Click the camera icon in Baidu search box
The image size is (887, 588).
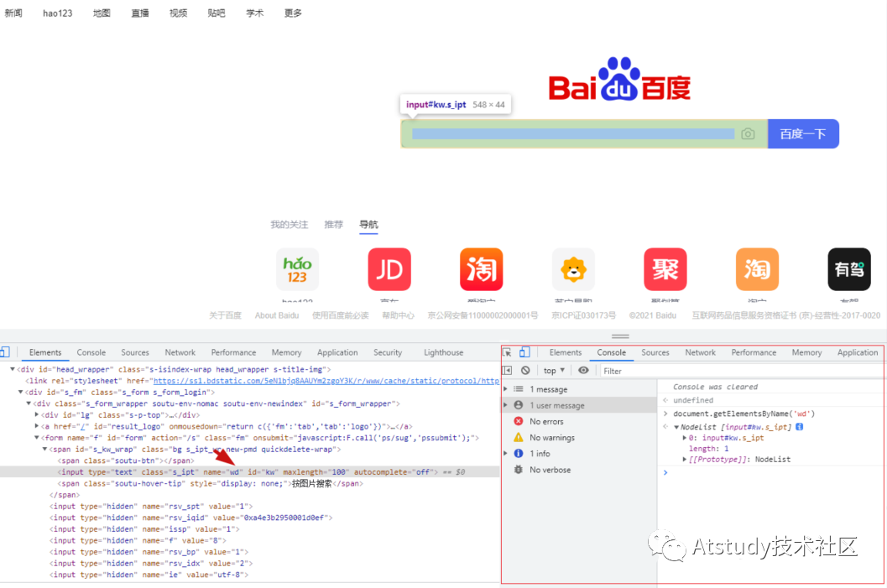pos(748,133)
